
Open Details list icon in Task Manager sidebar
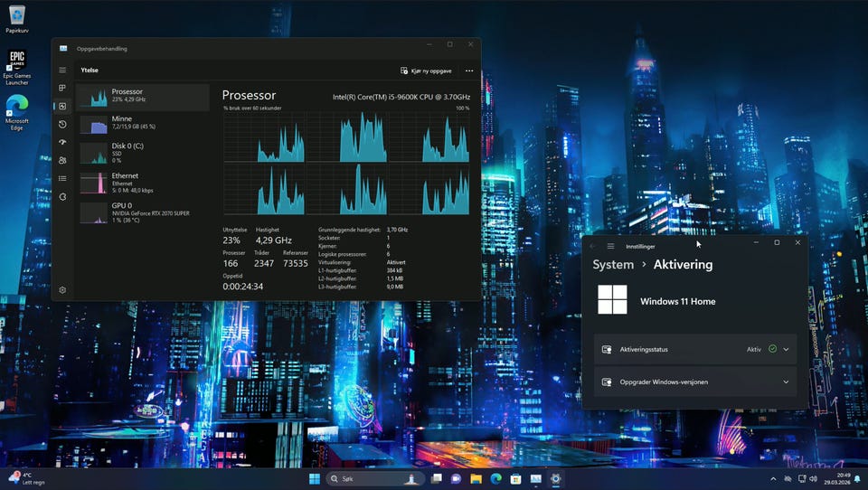62,178
